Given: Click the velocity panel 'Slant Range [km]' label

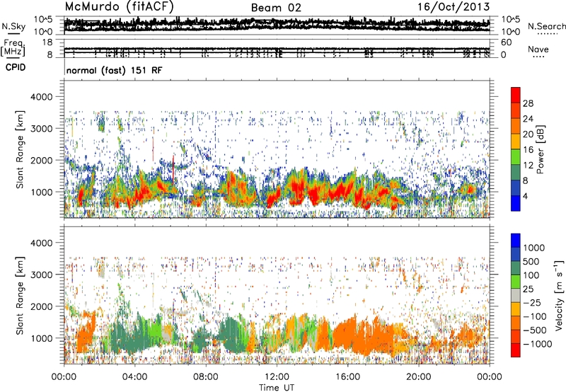Looking at the screenshot, I should (20, 295).
